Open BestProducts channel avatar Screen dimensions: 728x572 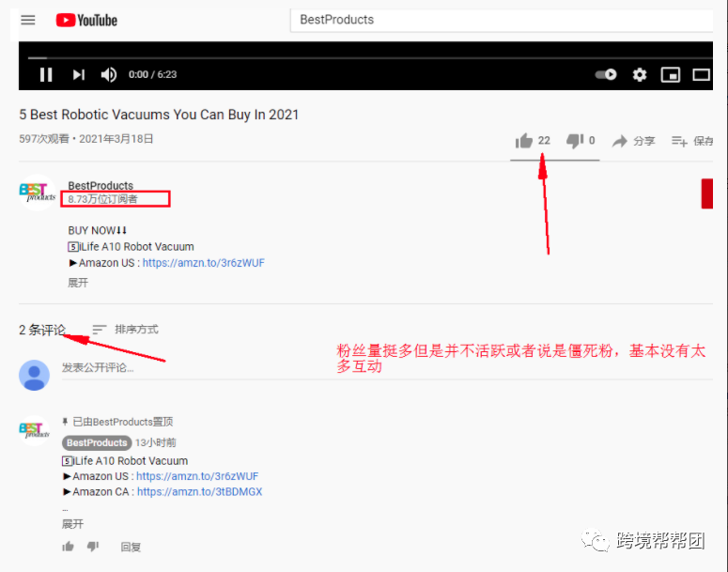(38, 193)
